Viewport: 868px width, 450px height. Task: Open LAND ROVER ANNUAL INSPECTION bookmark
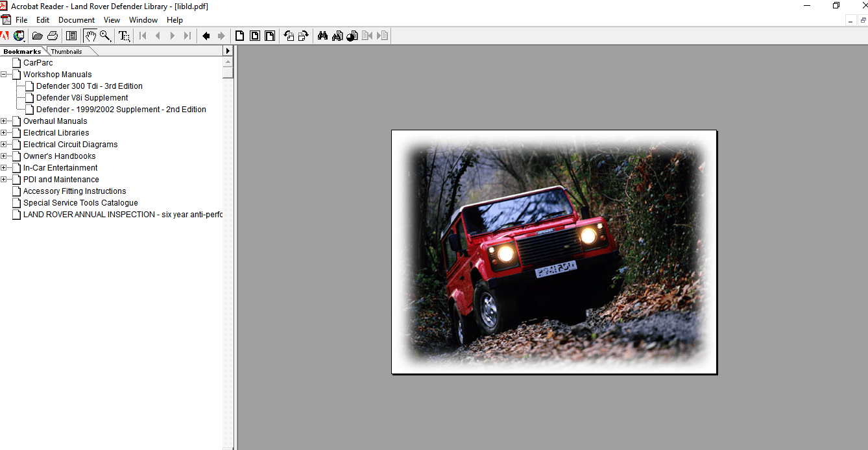pyautogui.click(x=123, y=215)
